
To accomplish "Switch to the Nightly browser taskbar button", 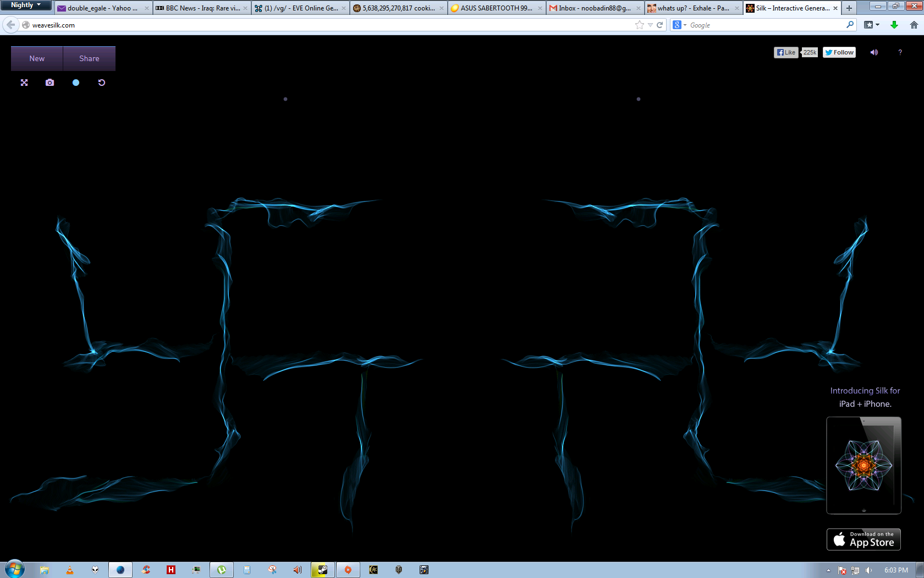I will pyautogui.click(x=120, y=570).
